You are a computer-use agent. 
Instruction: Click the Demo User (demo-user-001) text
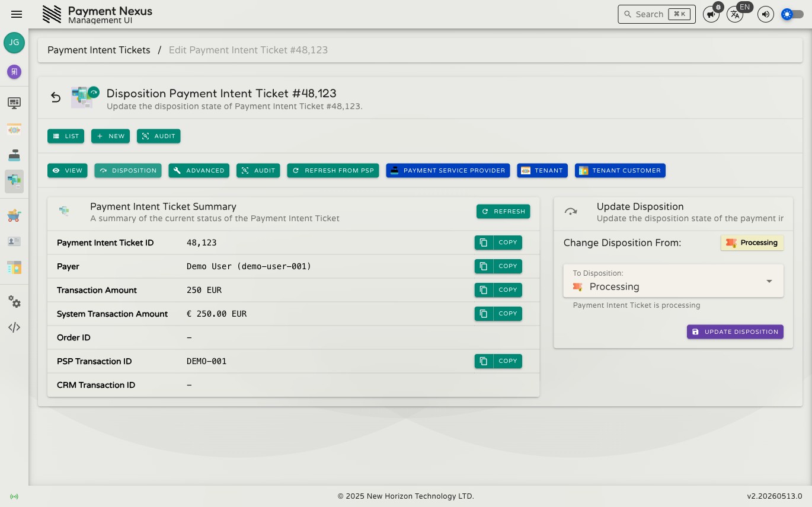click(249, 266)
